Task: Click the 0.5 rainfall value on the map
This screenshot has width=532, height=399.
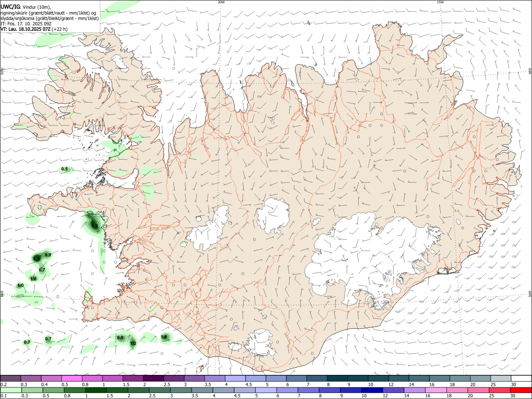Action: click(64, 169)
